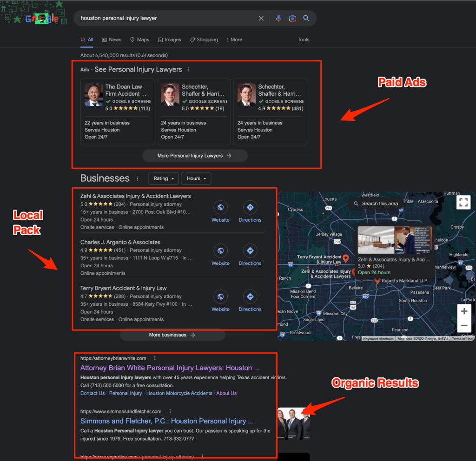Clear the search box with X icon
The height and width of the screenshot is (461, 476).
pyautogui.click(x=261, y=18)
